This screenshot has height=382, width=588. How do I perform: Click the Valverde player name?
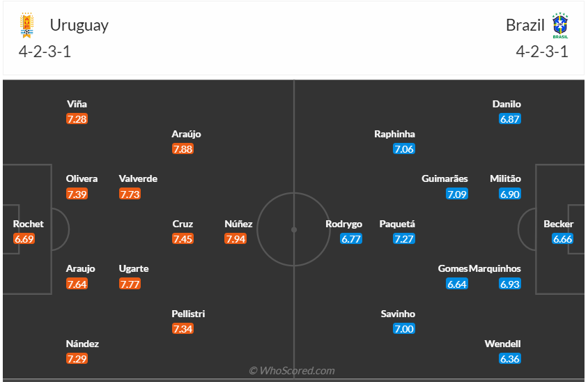pos(138,178)
